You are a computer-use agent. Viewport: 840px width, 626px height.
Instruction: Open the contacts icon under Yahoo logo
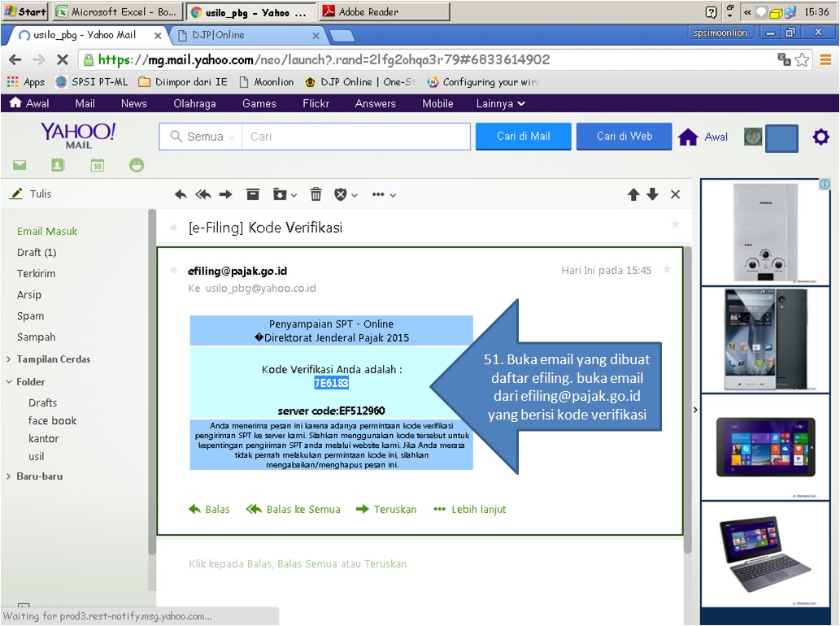(58, 165)
